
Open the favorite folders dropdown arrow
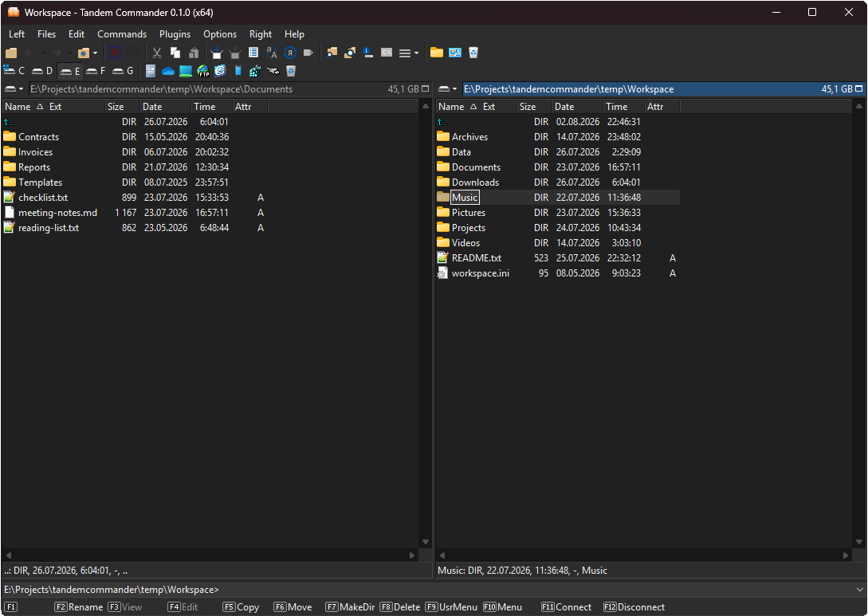click(x=95, y=53)
